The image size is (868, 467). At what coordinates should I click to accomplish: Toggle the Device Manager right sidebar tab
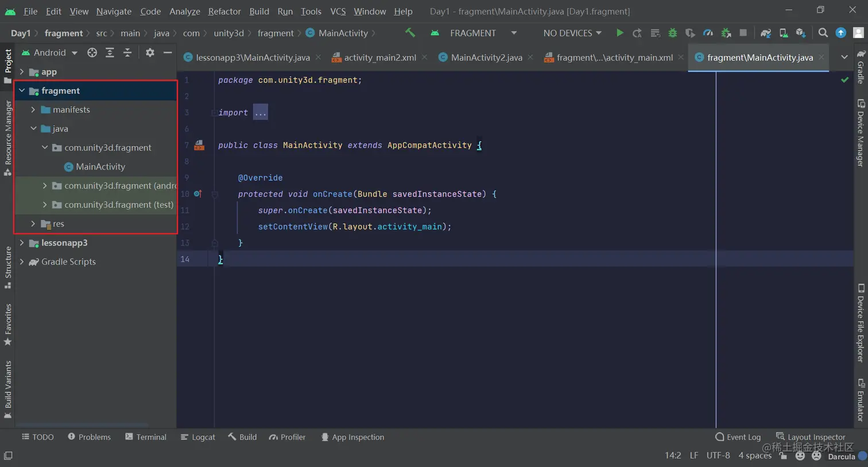(861, 133)
